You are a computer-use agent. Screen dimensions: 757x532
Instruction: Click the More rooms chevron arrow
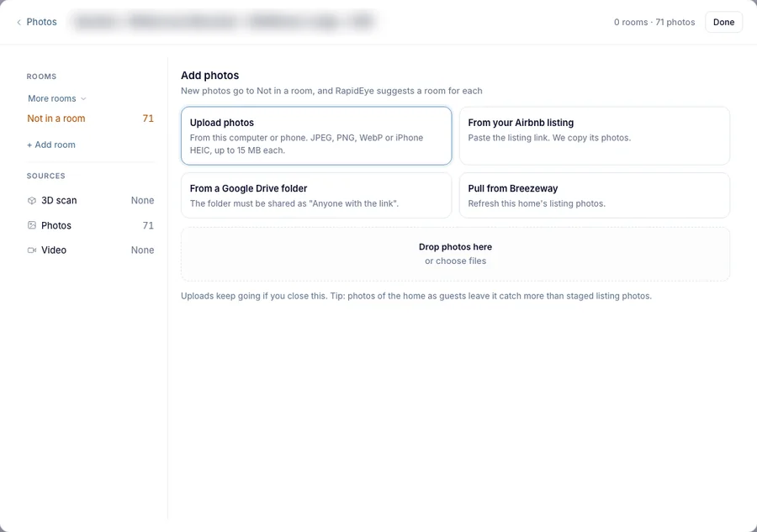pos(83,99)
